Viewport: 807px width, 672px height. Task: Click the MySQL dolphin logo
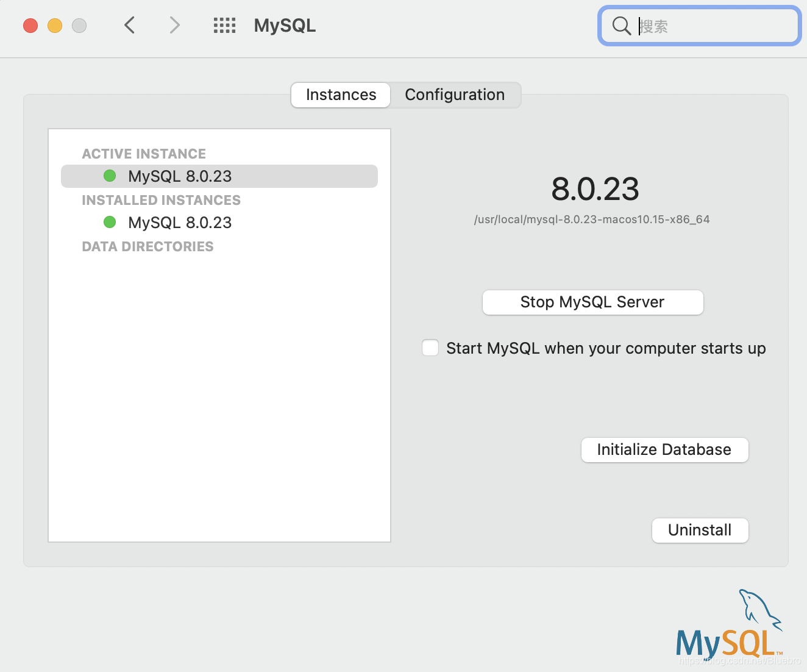(729, 625)
